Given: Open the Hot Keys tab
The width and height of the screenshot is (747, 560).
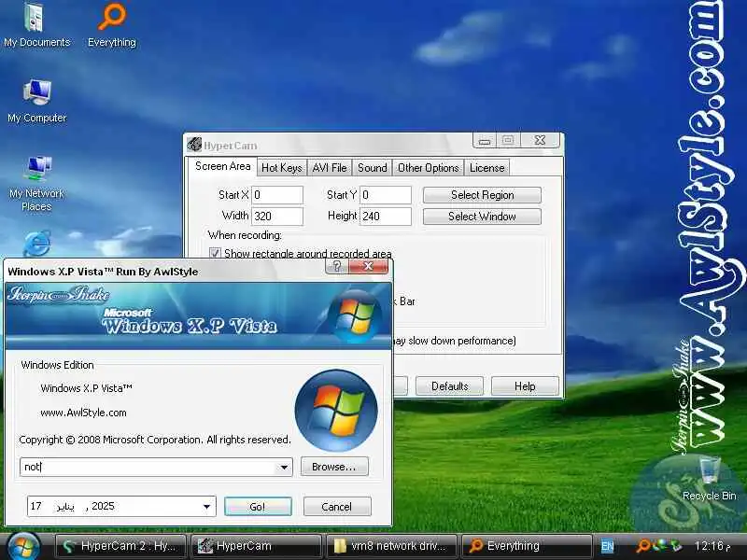Looking at the screenshot, I should (282, 168).
